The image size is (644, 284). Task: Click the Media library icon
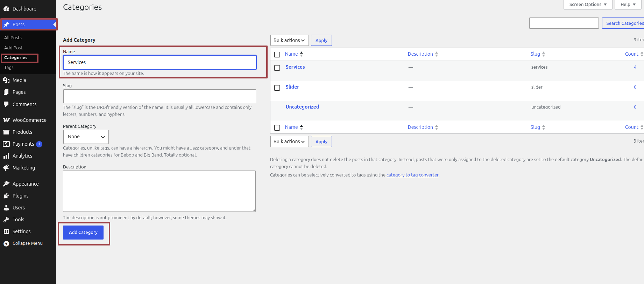click(x=6, y=80)
